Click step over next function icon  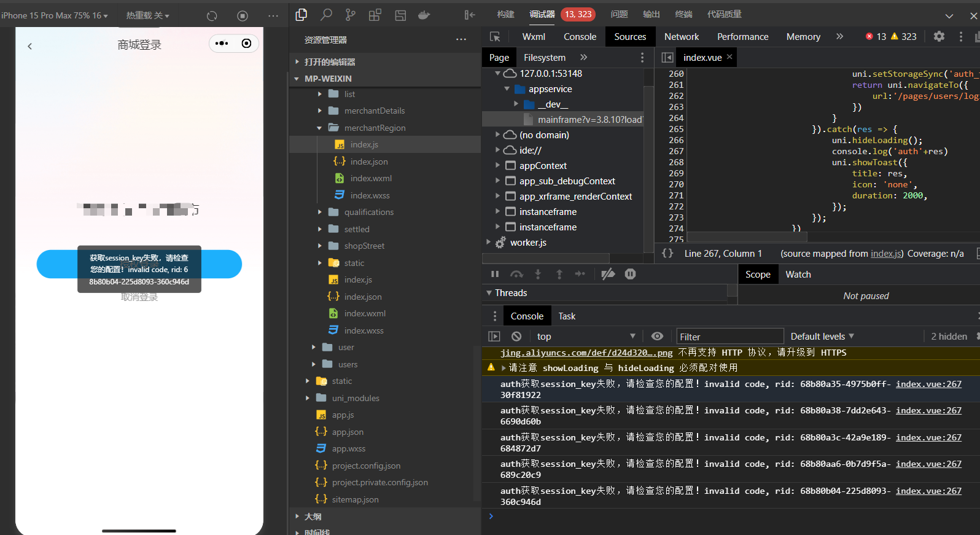coord(517,274)
